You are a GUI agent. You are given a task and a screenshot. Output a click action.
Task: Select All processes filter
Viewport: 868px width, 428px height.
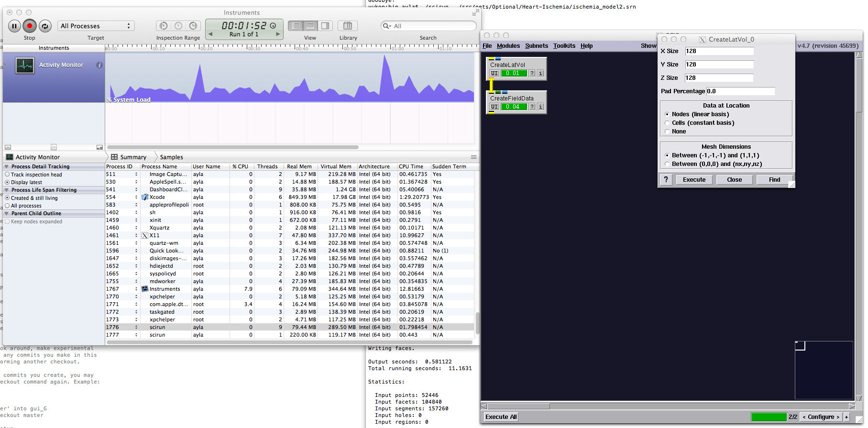pos(7,206)
